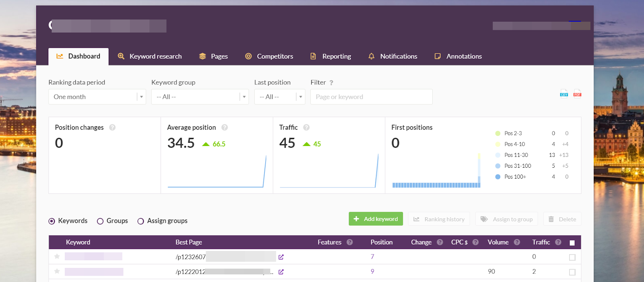Click the Ranking history button
This screenshot has width=644, height=282.
(439, 219)
